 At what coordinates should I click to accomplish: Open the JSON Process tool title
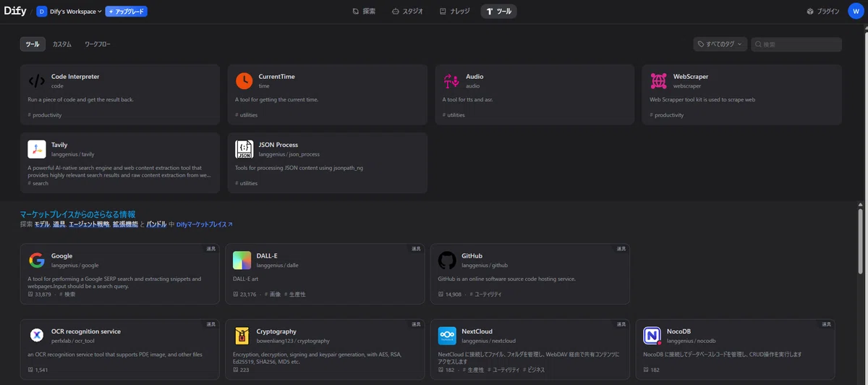tap(278, 145)
